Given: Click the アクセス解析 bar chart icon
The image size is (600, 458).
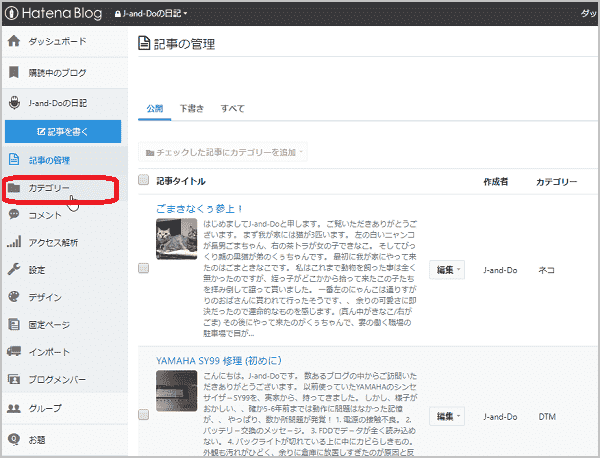Looking at the screenshot, I should [14, 242].
